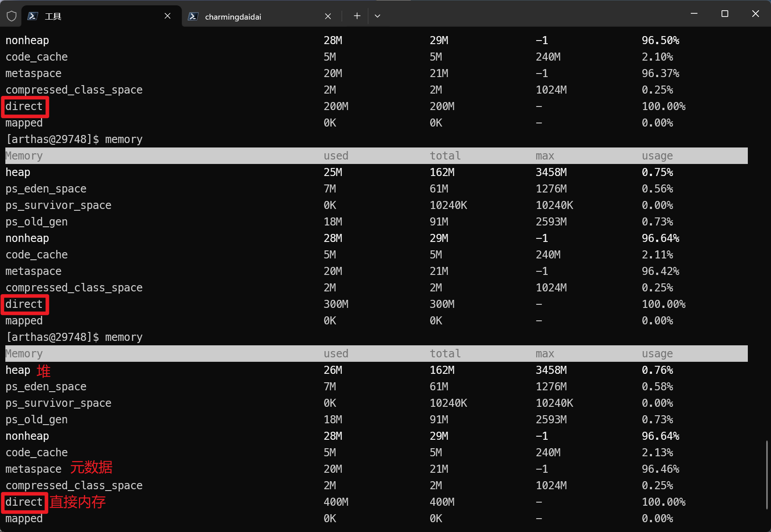Click the 400M value in total column

[442, 502]
